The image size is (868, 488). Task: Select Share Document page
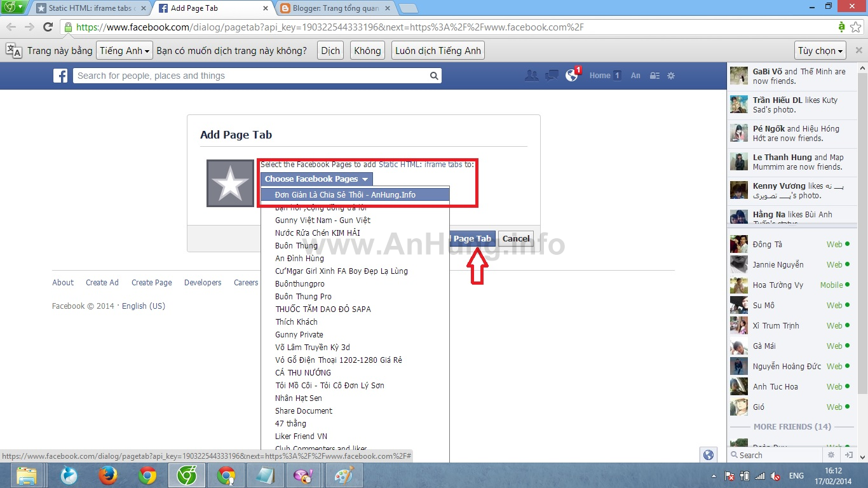(355, 410)
